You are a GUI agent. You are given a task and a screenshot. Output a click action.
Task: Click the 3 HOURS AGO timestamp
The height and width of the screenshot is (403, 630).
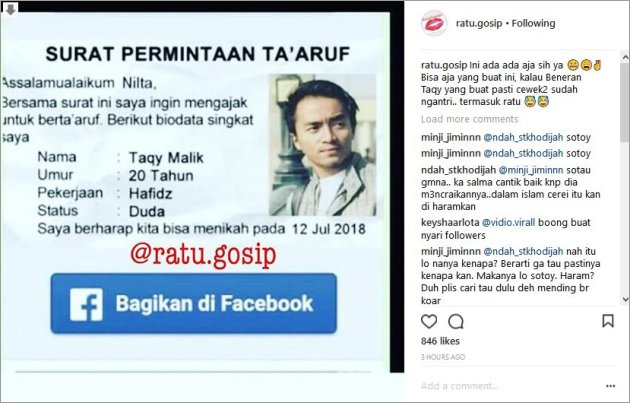443,357
